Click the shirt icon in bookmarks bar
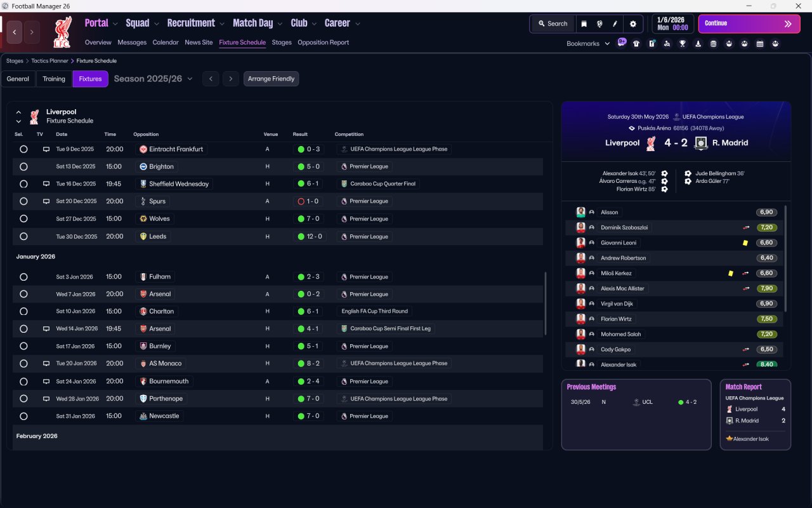Image resolution: width=812 pixels, height=508 pixels. (x=636, y=44)
